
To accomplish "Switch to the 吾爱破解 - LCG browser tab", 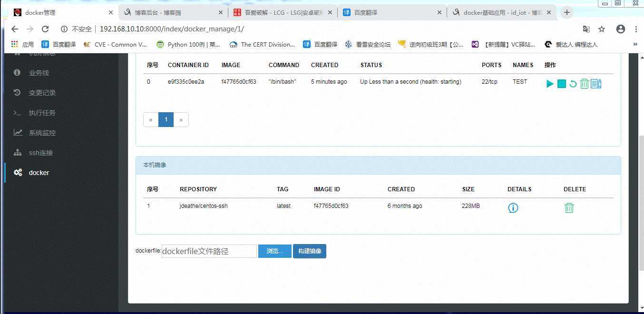I will coord(282,13).
